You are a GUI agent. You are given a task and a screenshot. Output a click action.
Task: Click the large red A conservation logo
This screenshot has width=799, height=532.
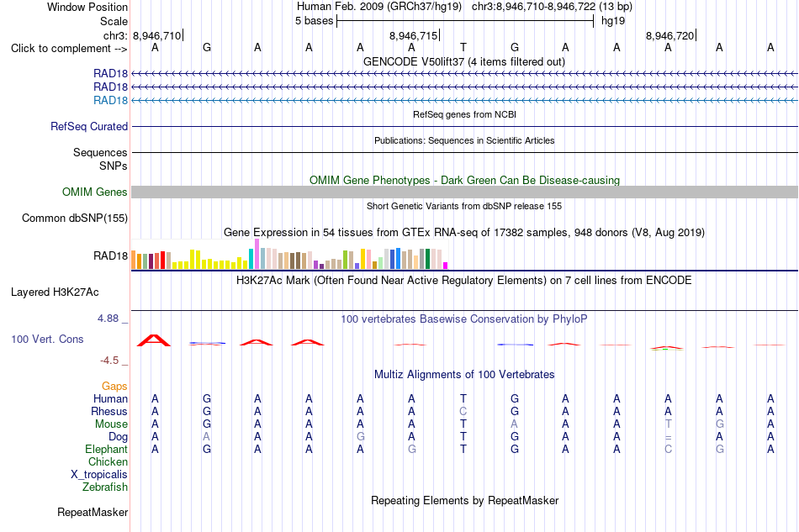(x=154, y=340)
